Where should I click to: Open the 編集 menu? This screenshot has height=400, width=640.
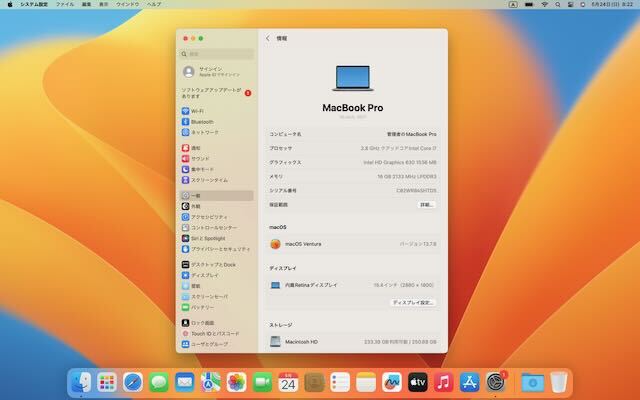pyautogui.click(x=87, y=4)
